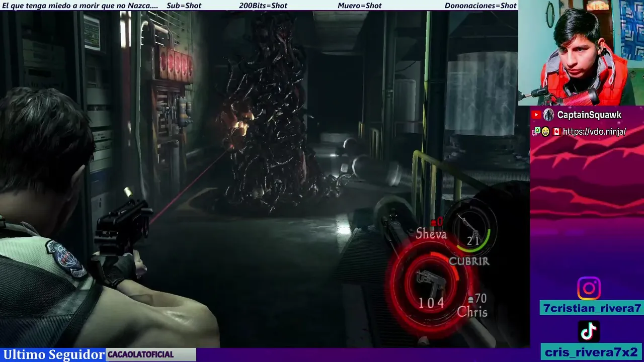Click the 104 ammo counter
This screenshot has height=362, width=644.
431,302
